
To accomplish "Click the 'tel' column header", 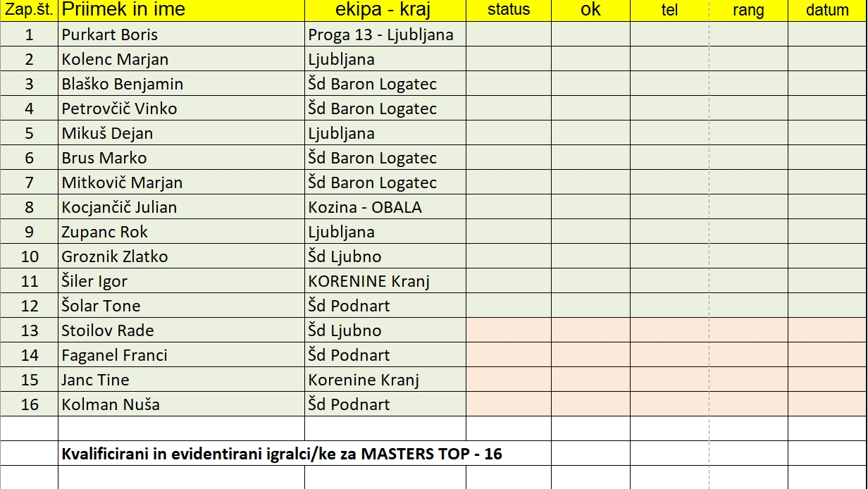I will [669, 11].
